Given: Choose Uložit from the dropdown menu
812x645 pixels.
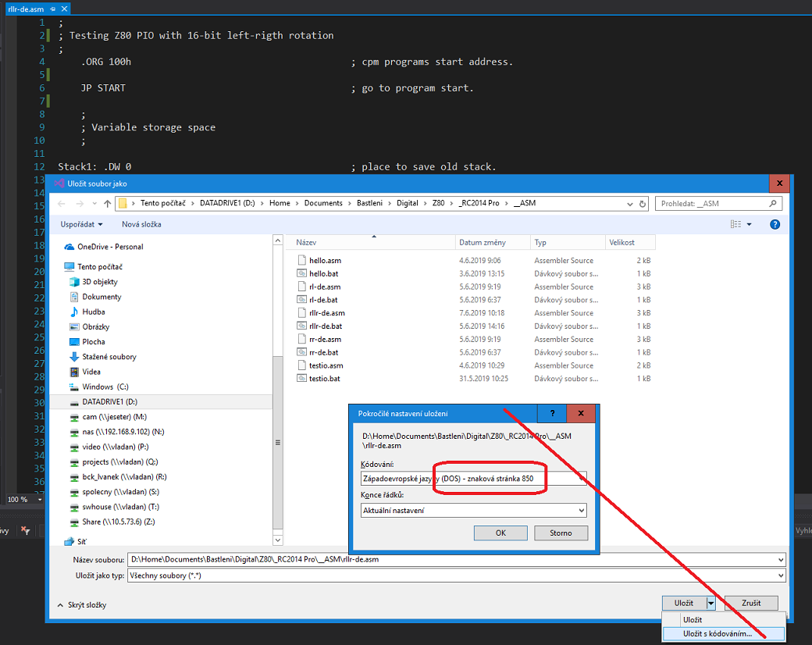Looking at the screenshot, I should (724, 620).
